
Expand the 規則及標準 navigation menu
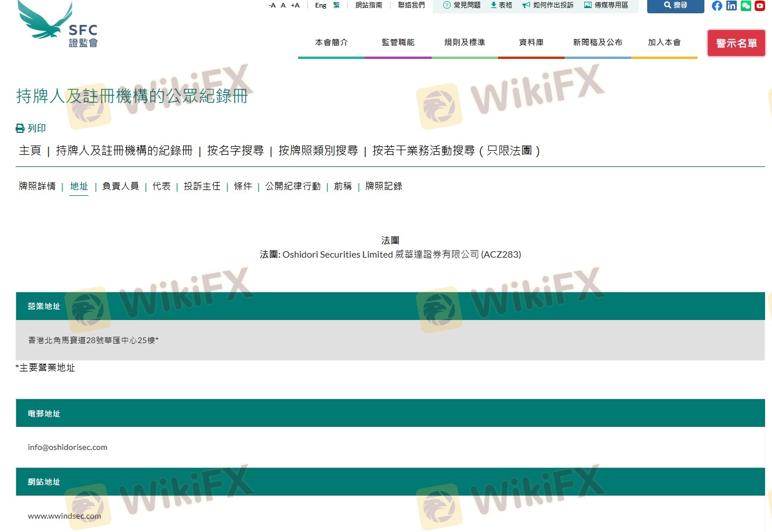pos(464,42)
